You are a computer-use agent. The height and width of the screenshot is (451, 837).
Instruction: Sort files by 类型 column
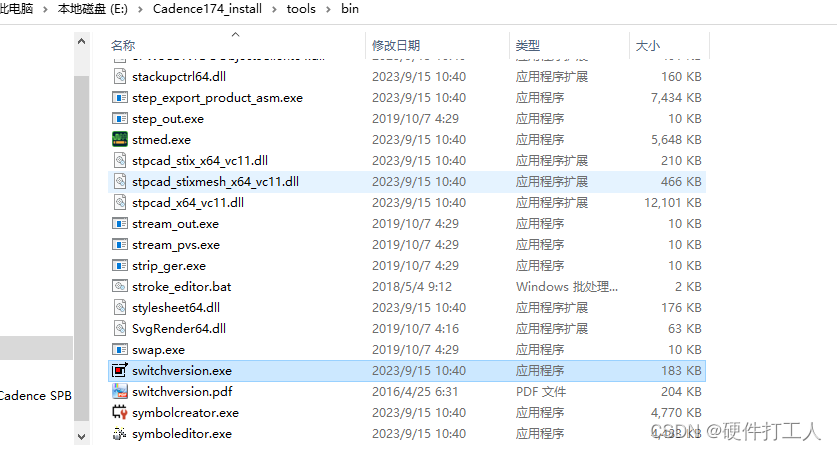click(x=528, y=46)
